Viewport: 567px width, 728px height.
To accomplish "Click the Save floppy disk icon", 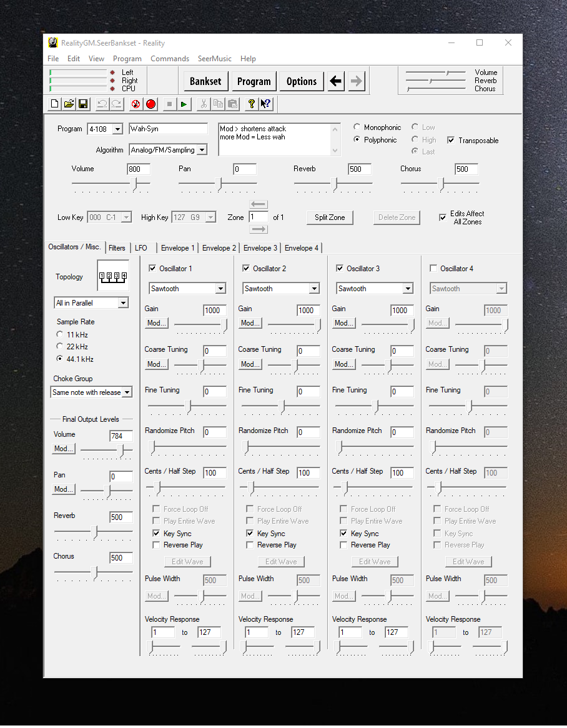I will tap(83, 104).
